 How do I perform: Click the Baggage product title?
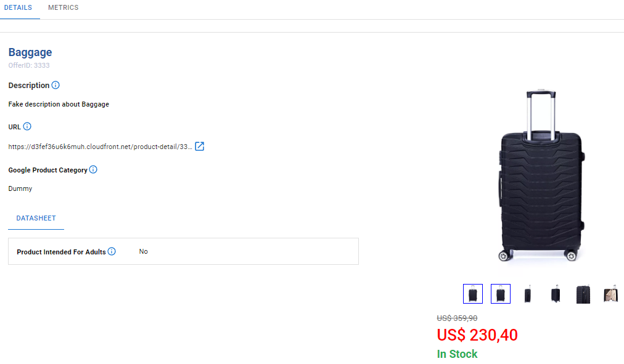point(30,52)
